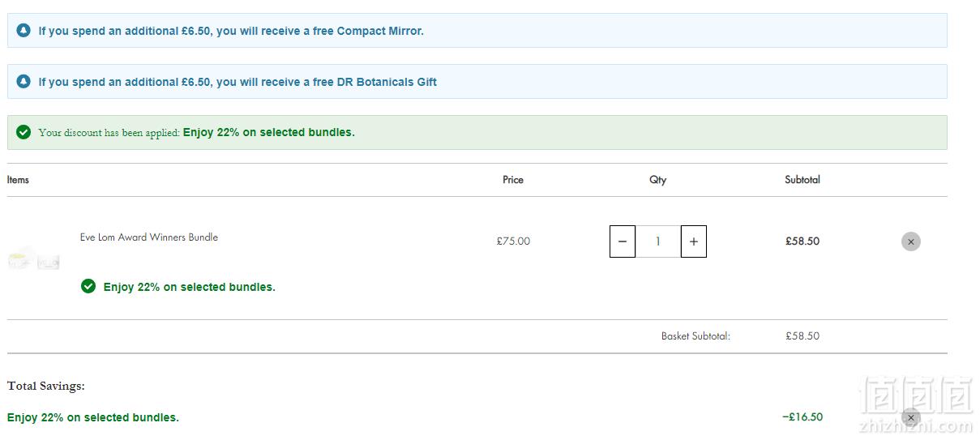Increase quantity with the plus button
This screenshot has width=980, height=440.
(693, 241)
